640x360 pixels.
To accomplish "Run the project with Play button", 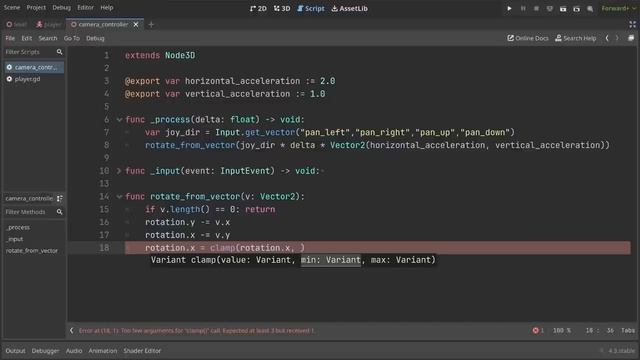I will tap(509, 8).
